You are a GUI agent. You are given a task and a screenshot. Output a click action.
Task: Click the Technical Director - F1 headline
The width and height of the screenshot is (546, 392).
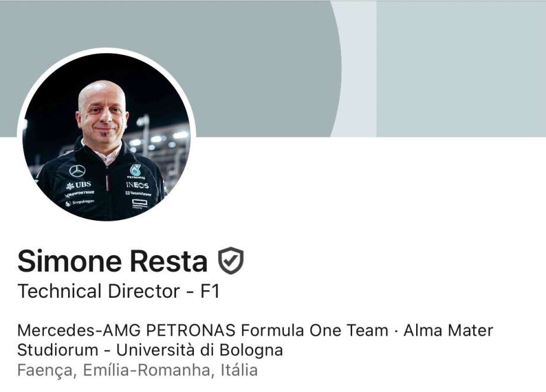pos(119,291)
